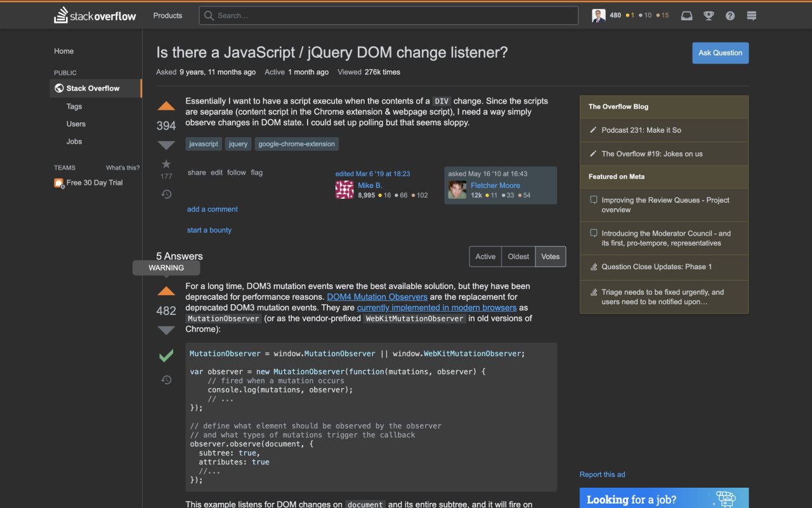Click the globe icon next to Stack Overflow
Image resolution: width=812 pixels, height=508 pixels.
pos(59,88)
